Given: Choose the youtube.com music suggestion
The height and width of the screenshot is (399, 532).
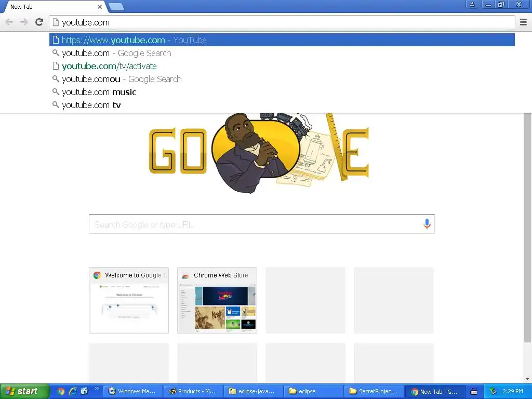Looking at the screenshot, I should pyautogui.click(x=282, y=92).
